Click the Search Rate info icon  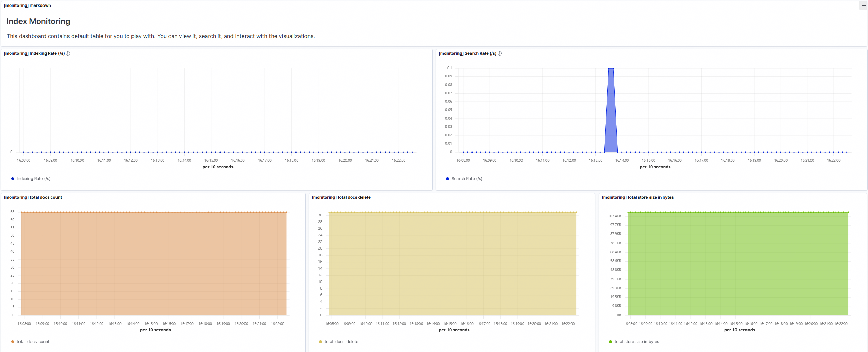(x=500, y=53)
